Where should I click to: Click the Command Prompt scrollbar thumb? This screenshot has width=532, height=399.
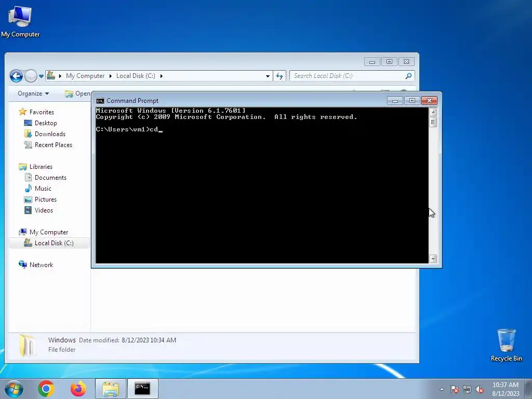(433, 122)
